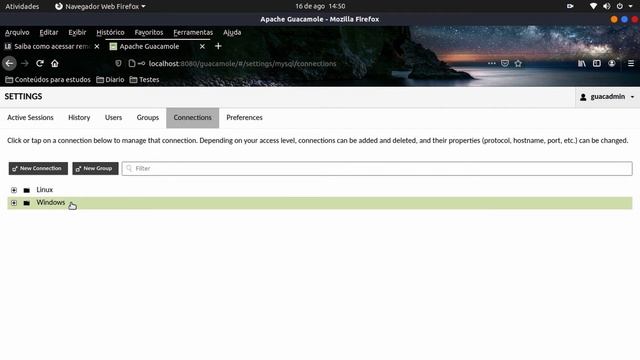
Task: Open the page actions three-dot menu
Action: pyautogui.click(x=492, y=63)
